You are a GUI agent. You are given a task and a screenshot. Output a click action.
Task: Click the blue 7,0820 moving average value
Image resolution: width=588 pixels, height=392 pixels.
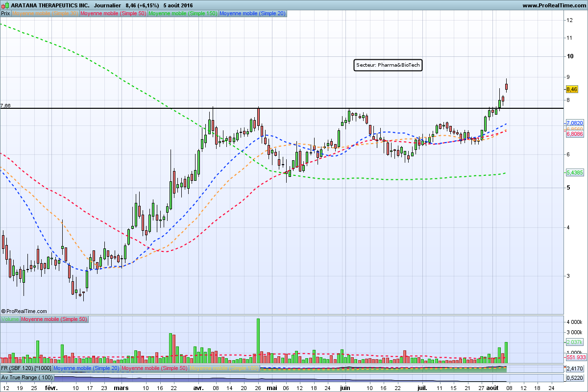point(574,122)
